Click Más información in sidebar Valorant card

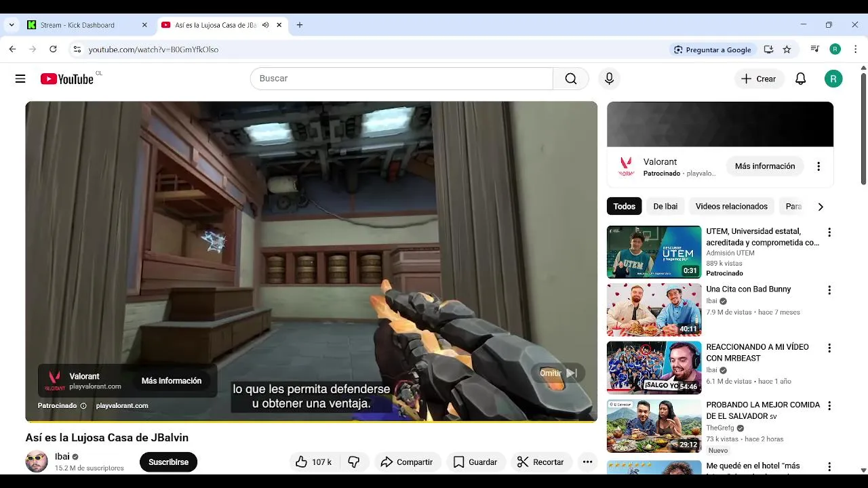tap(765, 166)
